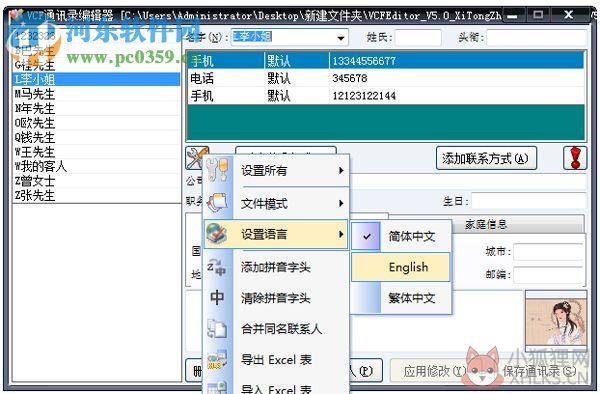This screenshot has width=600, height=394.
Task: Expand the 文件模式 submenu arrow
Action: click(x=341, y=203)
